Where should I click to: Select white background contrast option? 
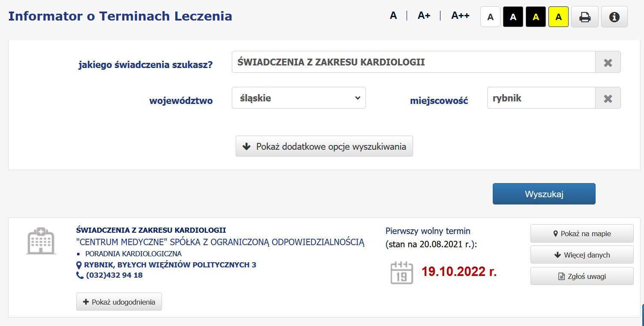(x=491, y=17)
